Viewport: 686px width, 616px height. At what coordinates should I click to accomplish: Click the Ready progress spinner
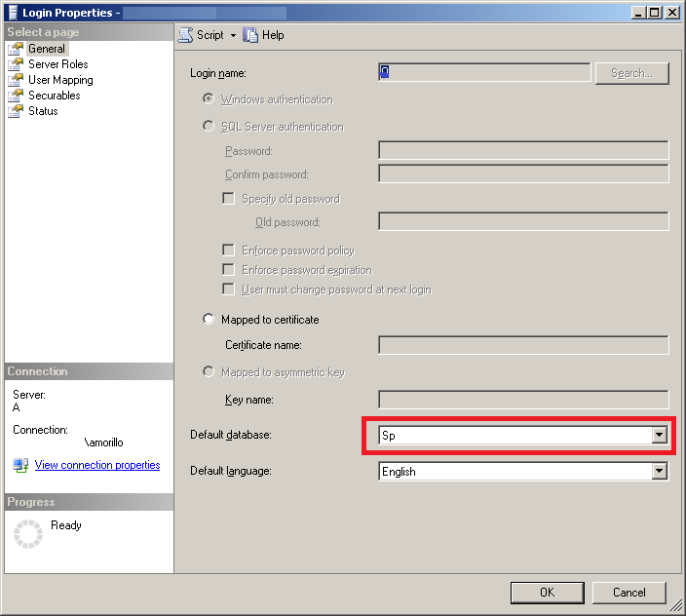pyautogui.click(x=28, y=534)
